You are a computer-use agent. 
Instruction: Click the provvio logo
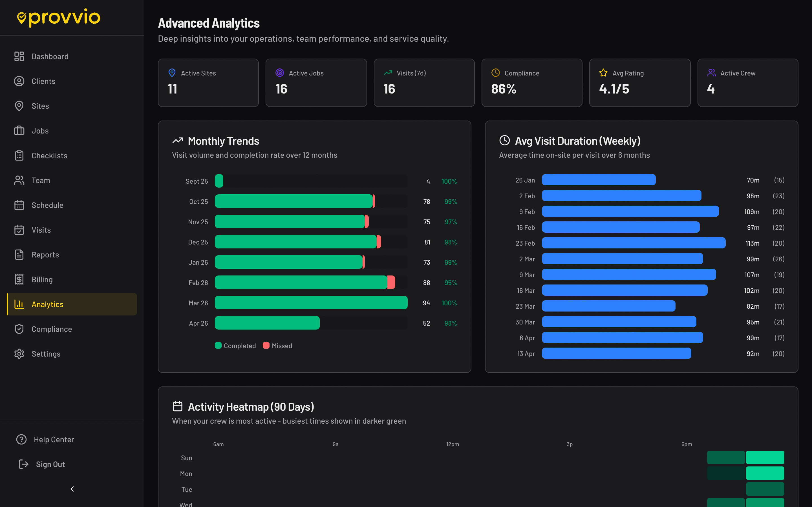[58, 17]
